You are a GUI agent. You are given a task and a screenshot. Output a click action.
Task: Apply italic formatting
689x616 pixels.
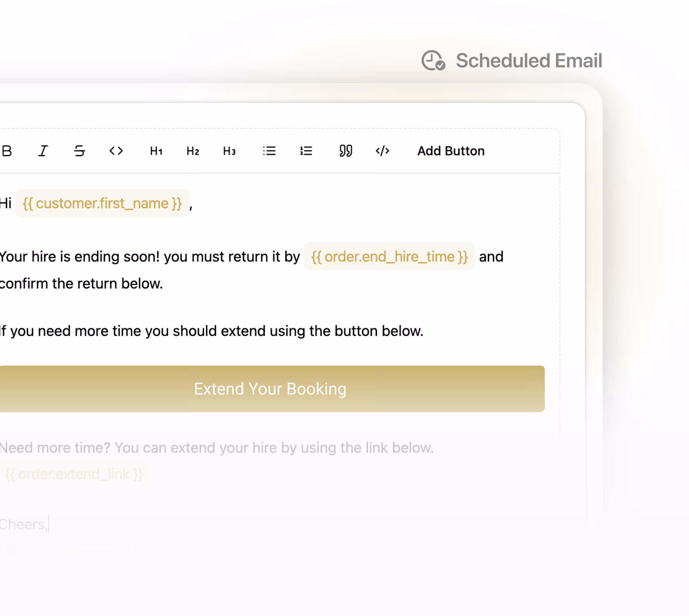43,151
